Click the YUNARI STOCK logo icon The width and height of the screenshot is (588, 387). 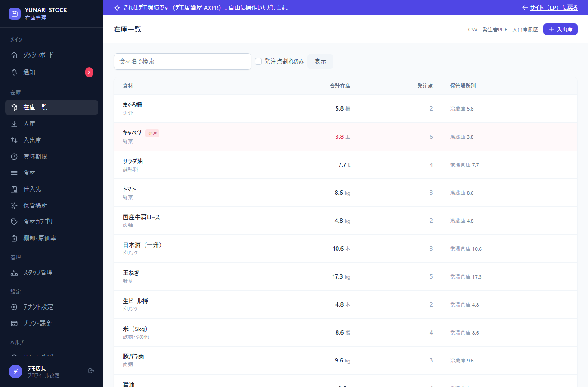15,14
